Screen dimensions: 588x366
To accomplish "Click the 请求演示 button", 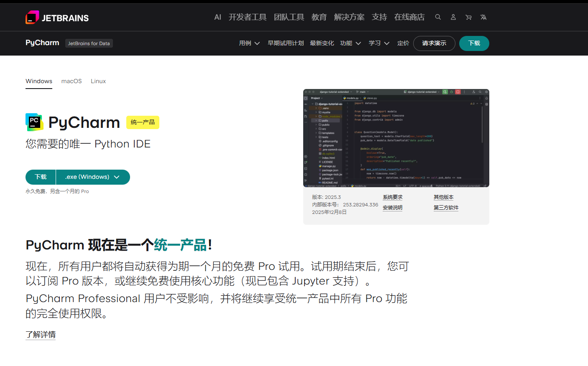I will [434, 43].
